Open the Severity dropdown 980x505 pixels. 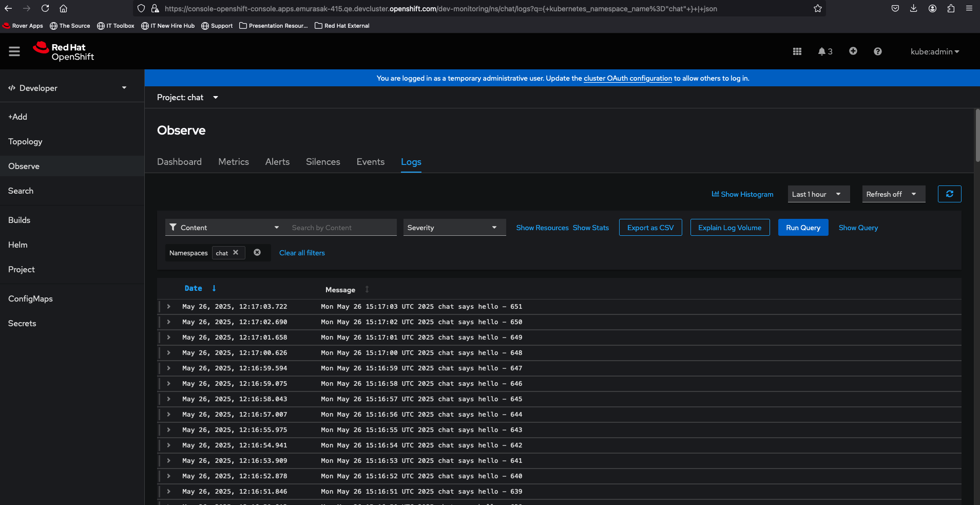[454, 228]
